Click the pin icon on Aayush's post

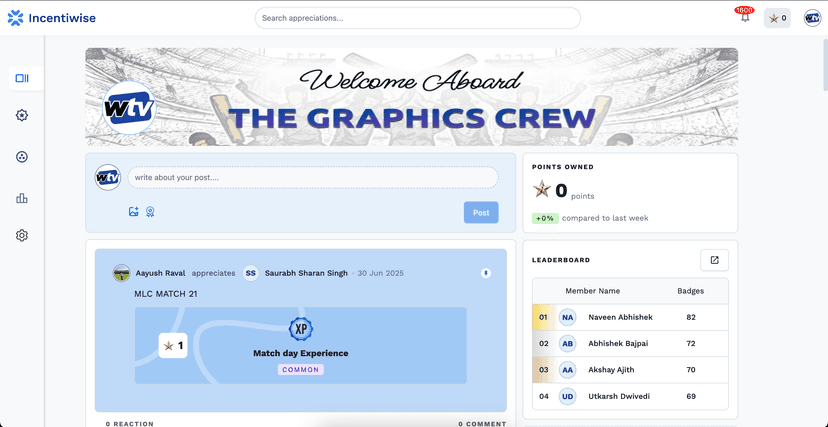tap(486, 273)
